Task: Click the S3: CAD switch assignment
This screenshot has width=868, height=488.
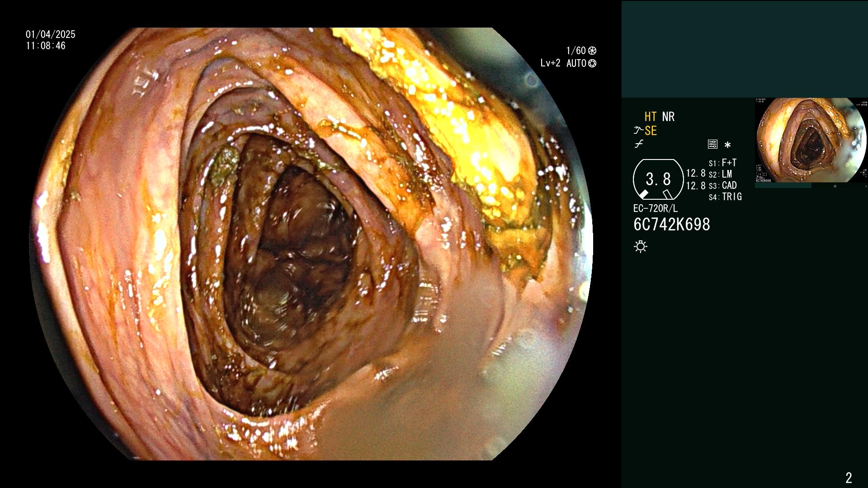Action: click(x=722, y=185)
